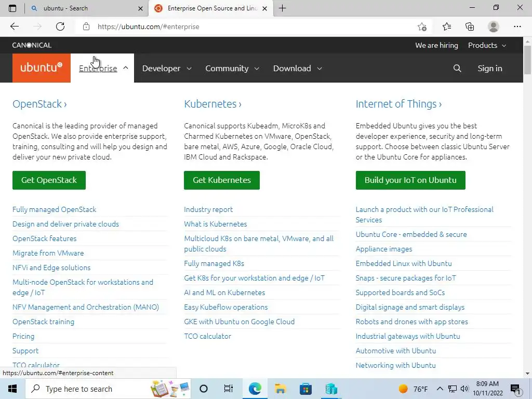Screen dimensions: 532x399
Task: Open the Favorites list icon
Action: click(x=446, y=26)
